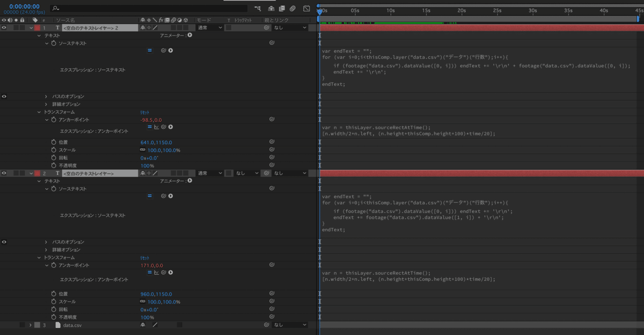Click property pick whip on layer 1 位置 row

point(272,142)
